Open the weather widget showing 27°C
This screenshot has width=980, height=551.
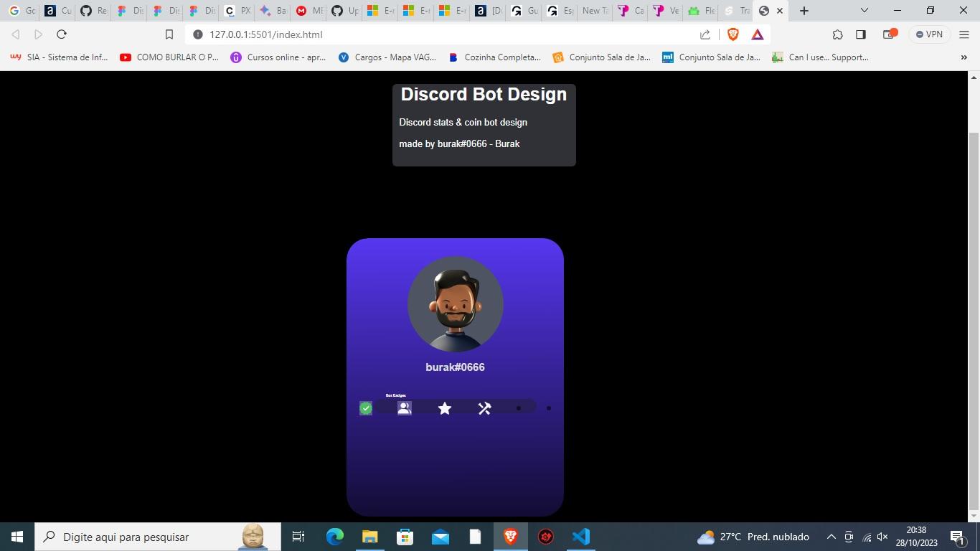[x=754, y=537]
